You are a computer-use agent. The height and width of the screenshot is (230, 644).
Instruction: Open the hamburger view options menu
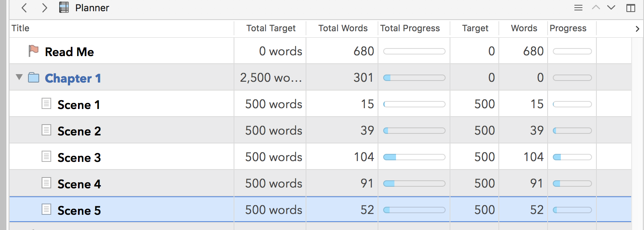pyautogui.click(x=578, y=8)
